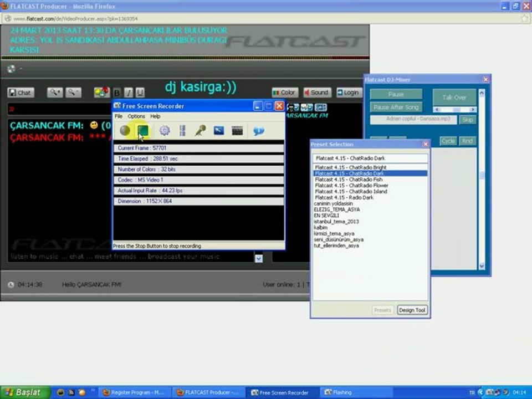Click the Design Tool button in Preset Selection
Screen dimensions: 532x399
pyautogui.click(x=412, y=310)
